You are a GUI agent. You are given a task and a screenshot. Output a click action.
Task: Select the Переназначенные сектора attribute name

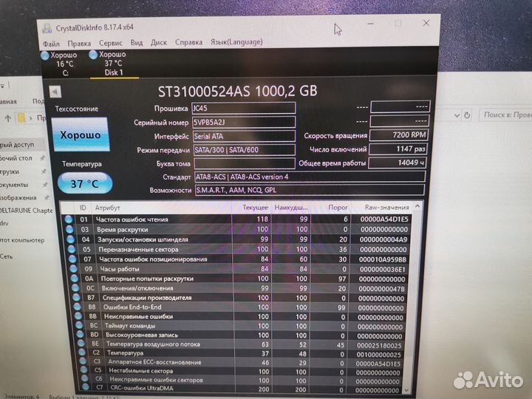point(138,250)
